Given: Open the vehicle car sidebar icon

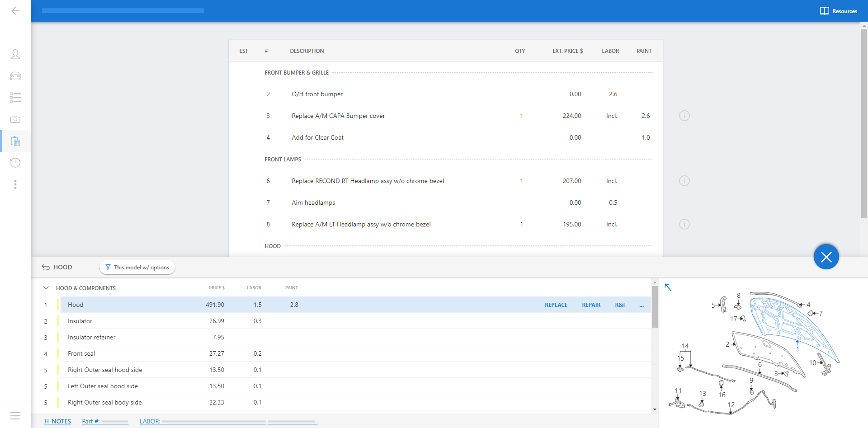Looking at the screenshot, I should point(15,76).
